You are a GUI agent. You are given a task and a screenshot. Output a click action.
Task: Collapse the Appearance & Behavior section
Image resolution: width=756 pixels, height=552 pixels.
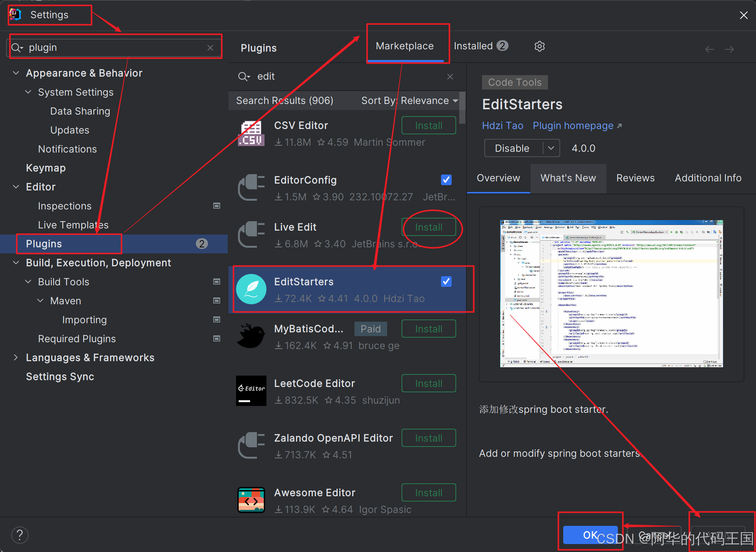16,73
